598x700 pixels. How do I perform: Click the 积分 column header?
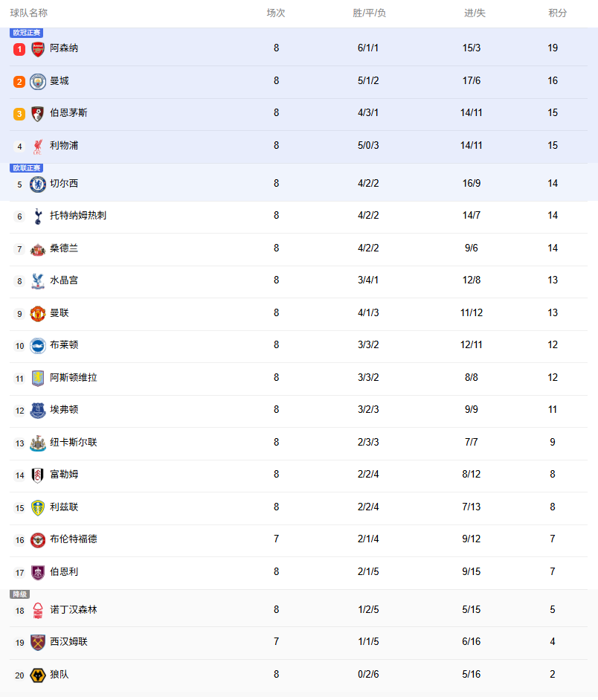(x=557, y=13)
